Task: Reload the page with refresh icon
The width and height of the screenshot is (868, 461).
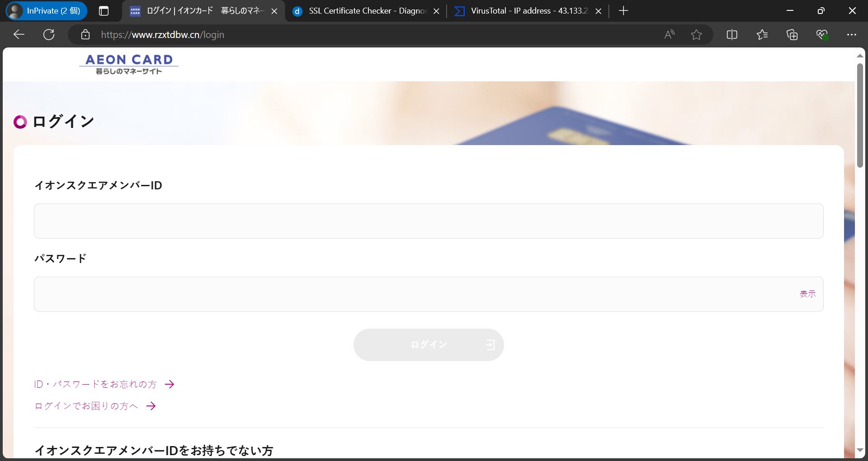Action: coord(49,34)
